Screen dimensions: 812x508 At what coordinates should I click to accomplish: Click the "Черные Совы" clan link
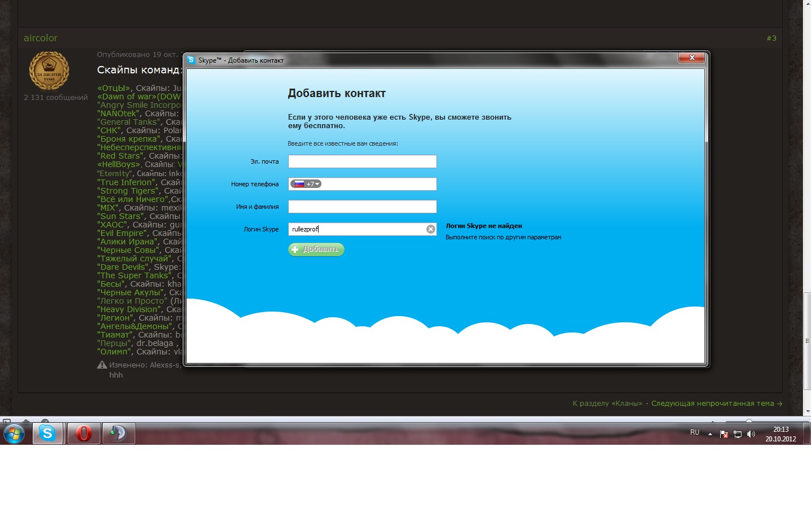tap(129, 250)
